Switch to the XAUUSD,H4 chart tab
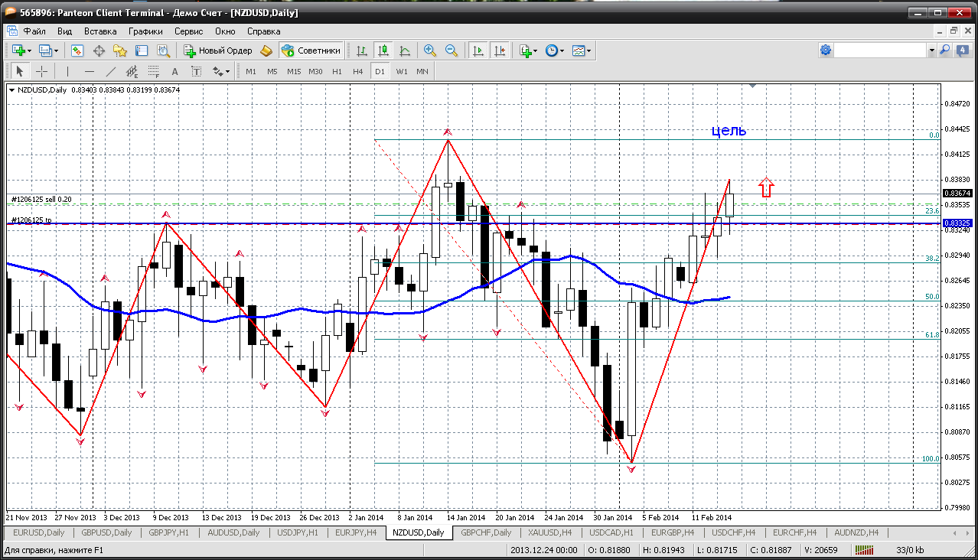 (x=551, y=532)
